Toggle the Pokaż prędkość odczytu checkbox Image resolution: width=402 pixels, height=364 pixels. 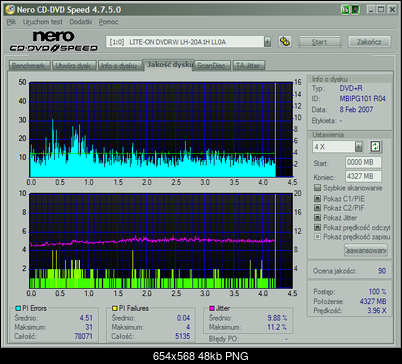(317, 227)
